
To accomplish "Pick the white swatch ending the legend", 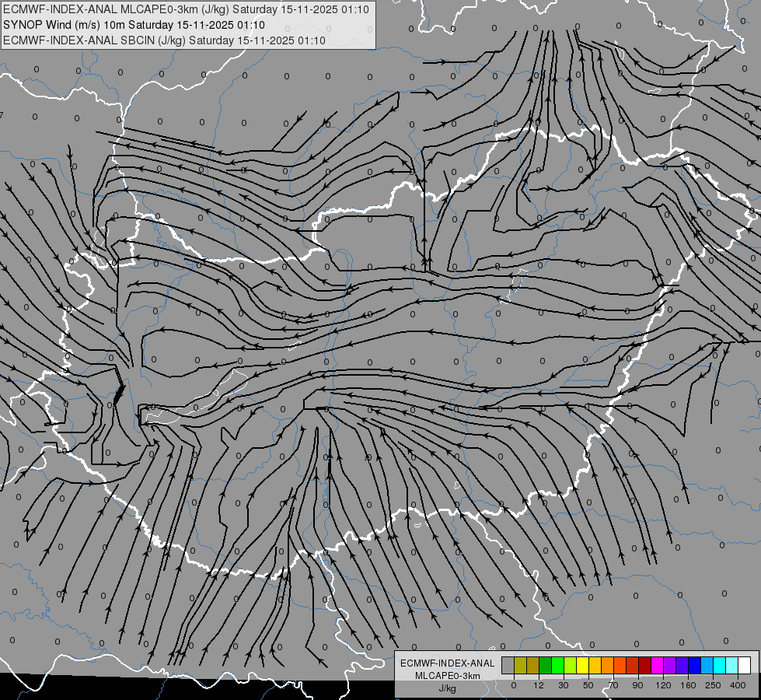I will coord(745,665).
